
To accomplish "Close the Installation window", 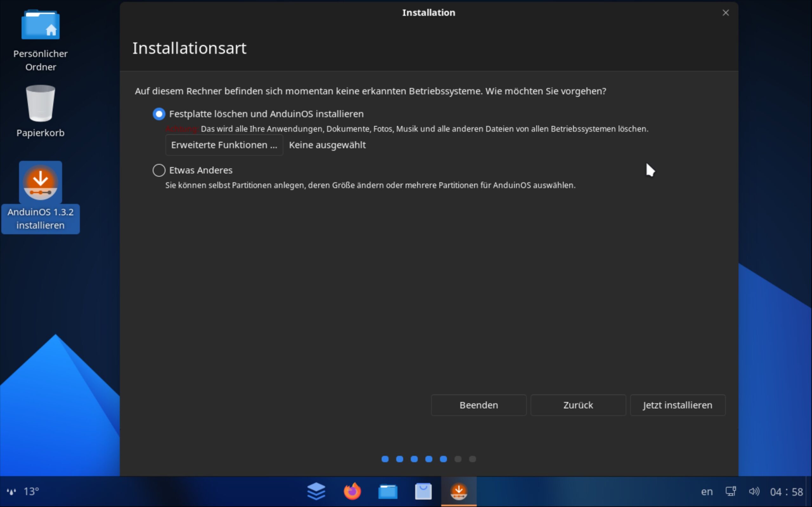I will [x=725, y=13].
